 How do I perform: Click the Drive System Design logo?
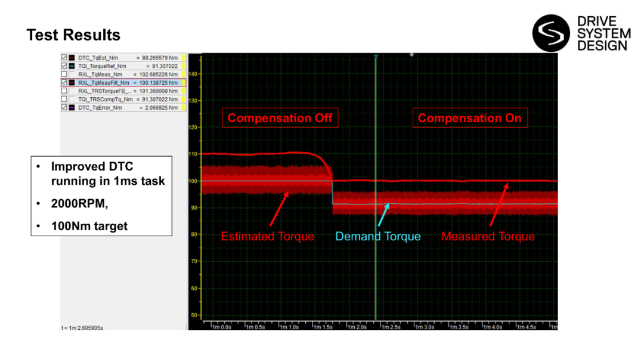tap(581, 34)
